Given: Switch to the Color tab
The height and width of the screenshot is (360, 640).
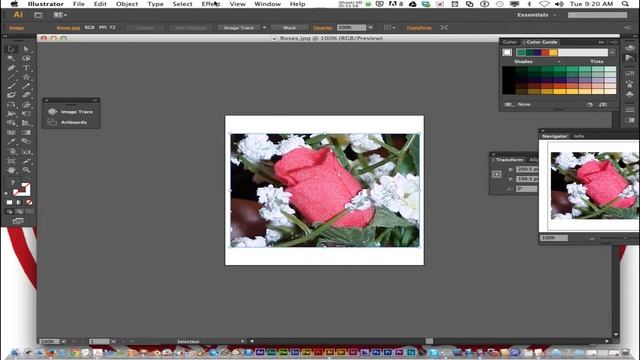Looking at the screenshot, I should coord(509,42).
